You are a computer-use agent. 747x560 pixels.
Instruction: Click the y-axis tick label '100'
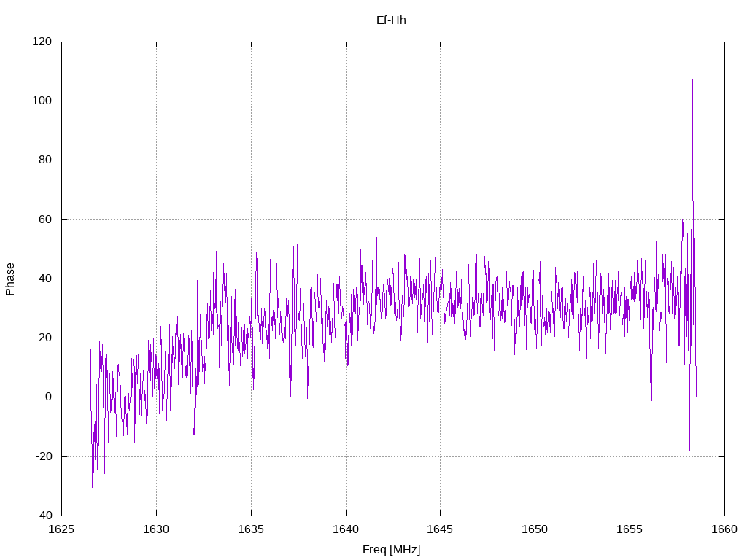[x=42, y=101]
